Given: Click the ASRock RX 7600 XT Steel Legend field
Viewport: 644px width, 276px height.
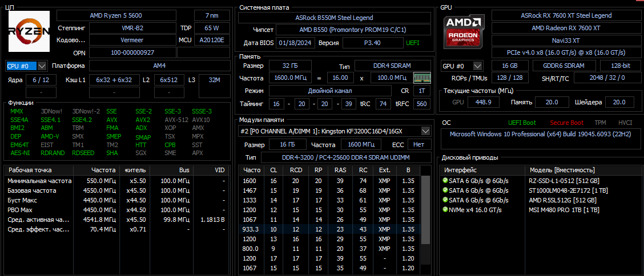Looking at the screenshot, I should coord(566,15).
